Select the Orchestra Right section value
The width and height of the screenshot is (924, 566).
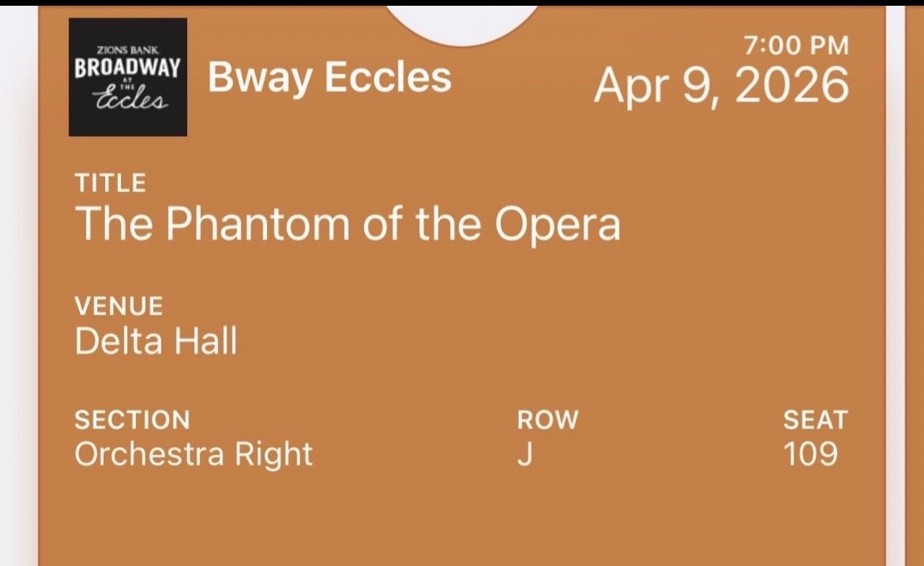click(194, 454)
